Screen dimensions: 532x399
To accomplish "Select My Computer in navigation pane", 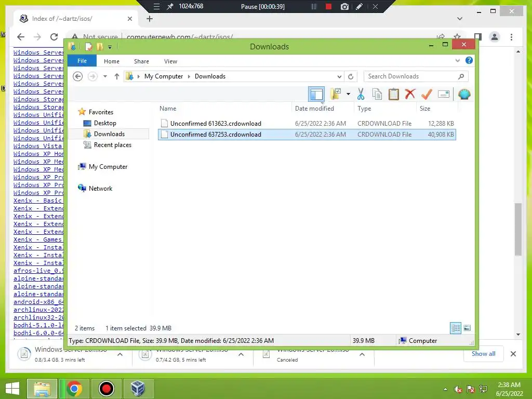I will (108, 167).
